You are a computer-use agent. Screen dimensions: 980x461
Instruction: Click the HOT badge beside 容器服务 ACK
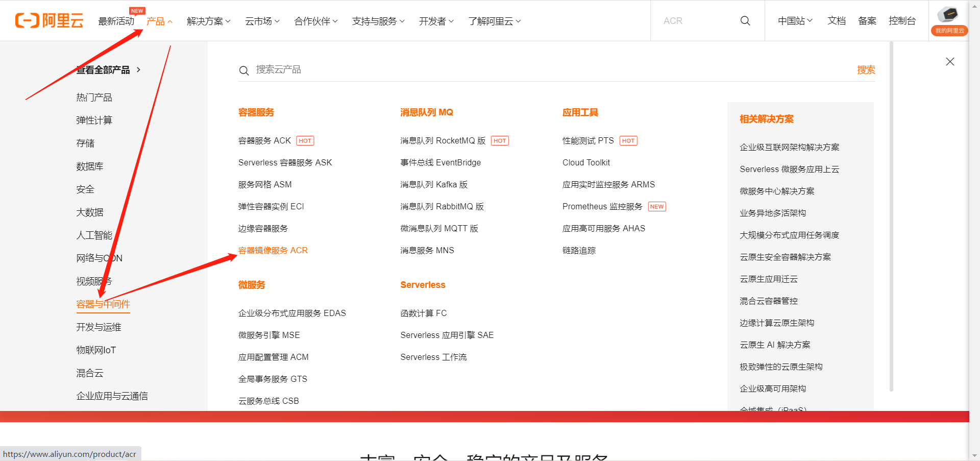coord(305,141)
